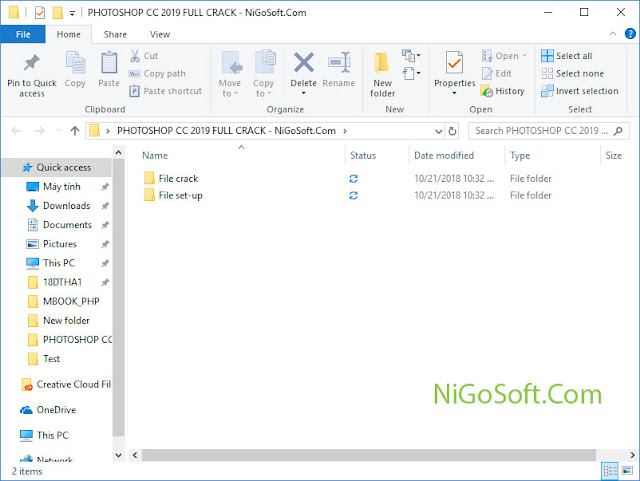Pin folder to Quick access
The width and height of the screenshot is (640, 481).
31,75
